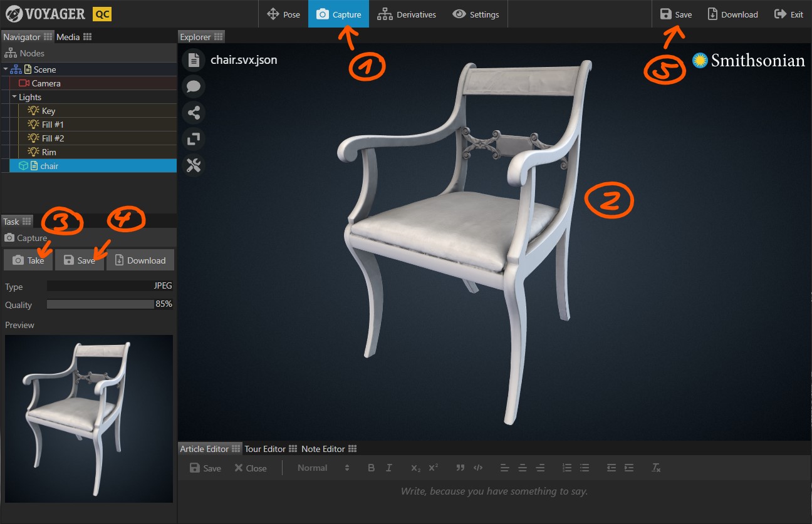The width and height of the screenshot is (812, 524).
Task: Open the Tour Editor tab
Action: click(x=264, y=449)
